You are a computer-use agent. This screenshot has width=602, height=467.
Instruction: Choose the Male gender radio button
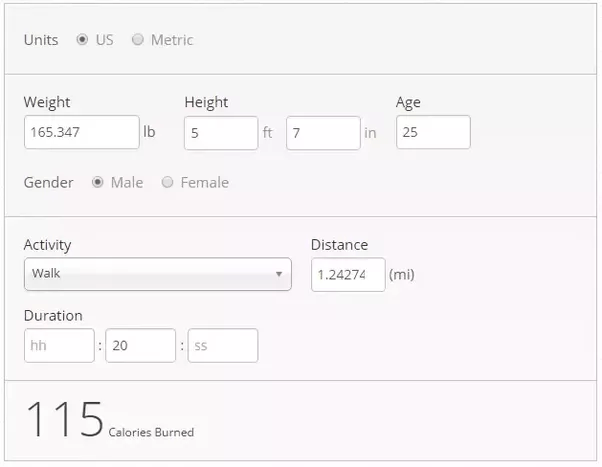click(x=98, y=182)
